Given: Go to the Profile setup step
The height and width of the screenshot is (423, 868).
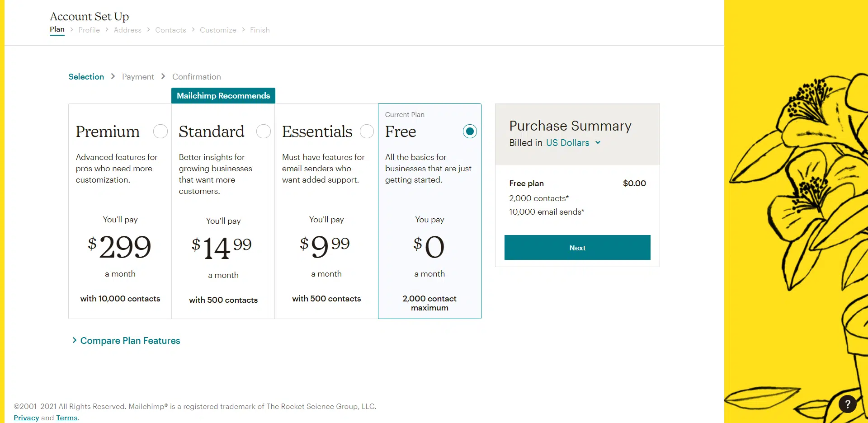Looking at the screenshot, I should point(89,30).
